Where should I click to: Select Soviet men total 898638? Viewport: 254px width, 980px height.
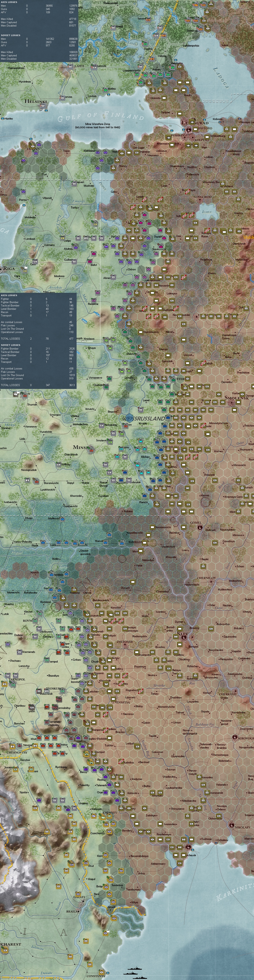pos(73,39)
